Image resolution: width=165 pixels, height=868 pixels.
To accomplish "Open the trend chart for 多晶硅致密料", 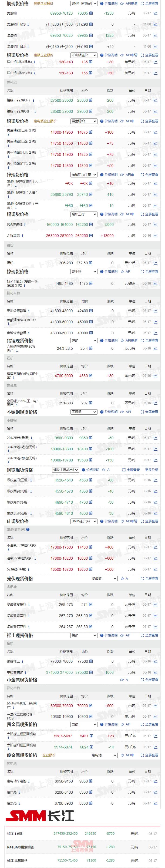I will pos(155,615).
